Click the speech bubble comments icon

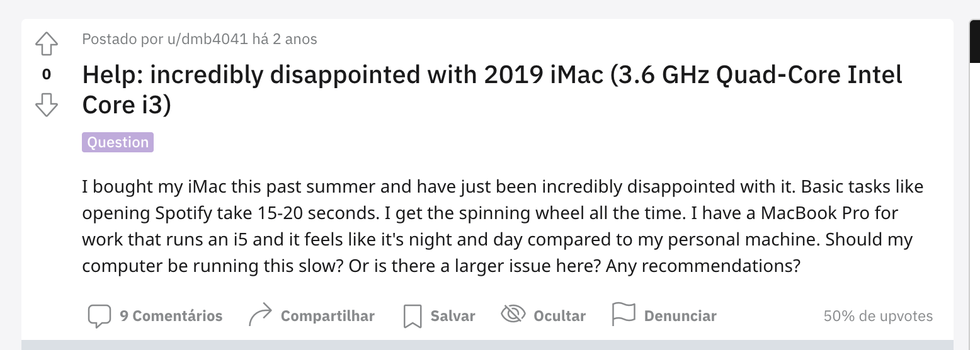tap(99, 315)
